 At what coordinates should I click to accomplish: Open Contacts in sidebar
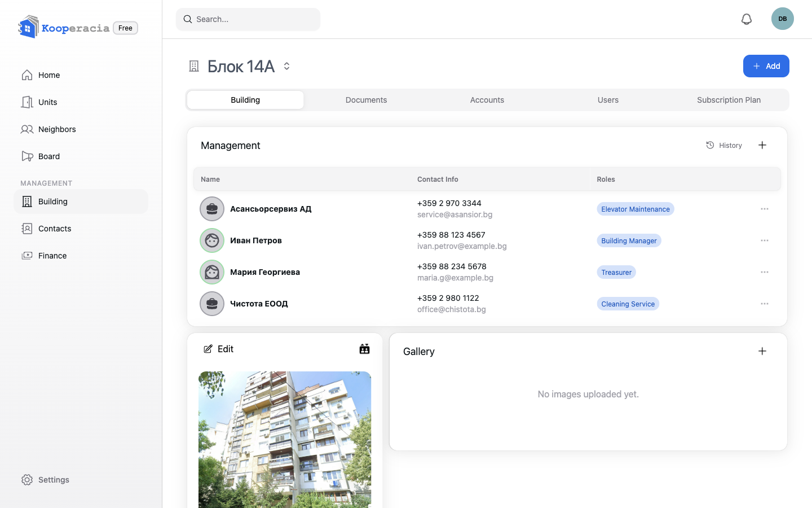coord(81,229)
